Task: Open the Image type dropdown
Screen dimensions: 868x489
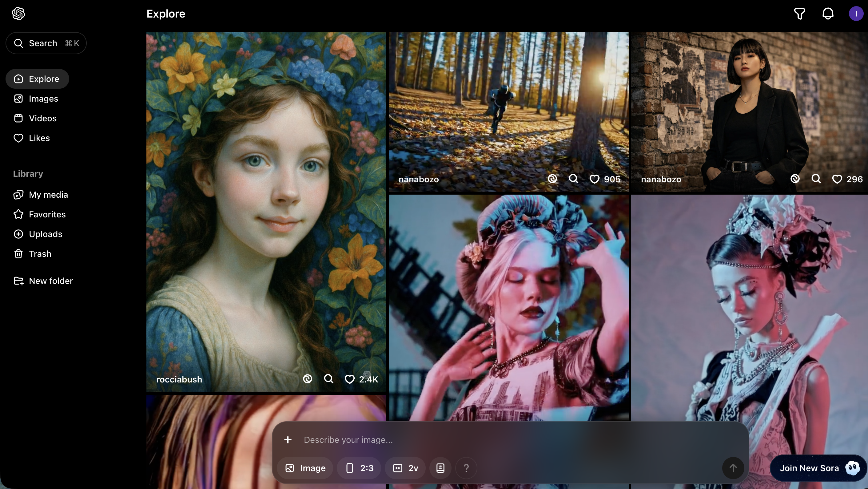Action: coord(305,468)
